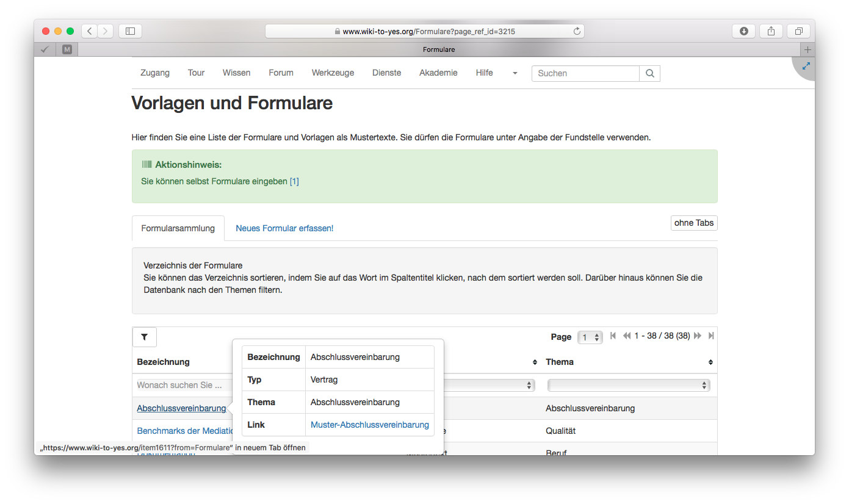Click the filter funnel icon above table
849x504 pixels.
click(x=144, y=337)
